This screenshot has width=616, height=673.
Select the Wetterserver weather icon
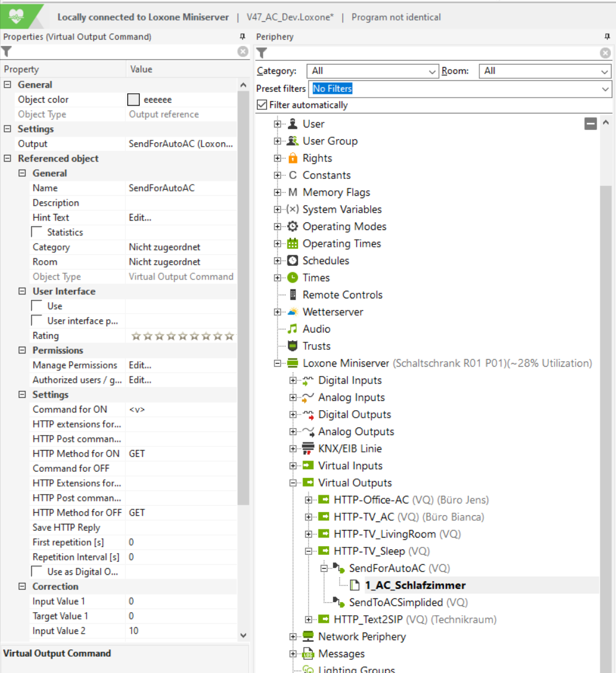click(x=292, y=312)
